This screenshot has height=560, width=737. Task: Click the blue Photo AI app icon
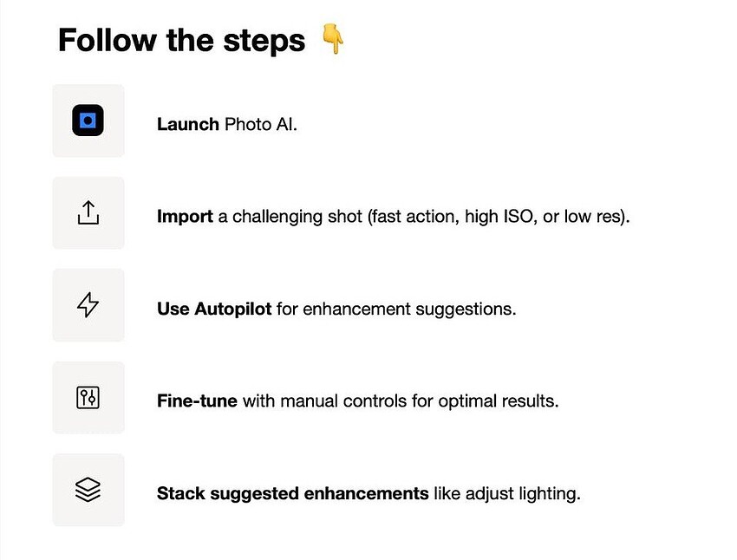pyautogui.click(x=88, y=120)
